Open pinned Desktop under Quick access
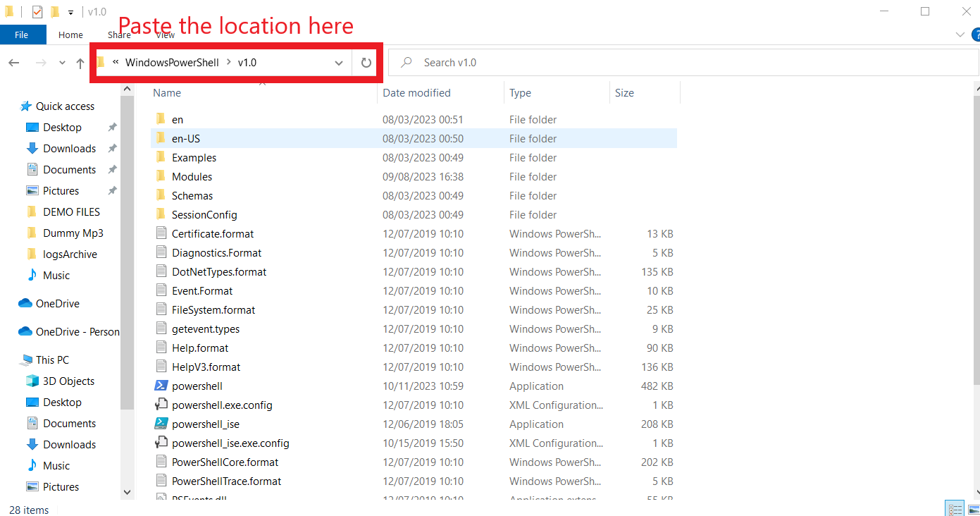980x516 pixels. [x=54, y=128]
